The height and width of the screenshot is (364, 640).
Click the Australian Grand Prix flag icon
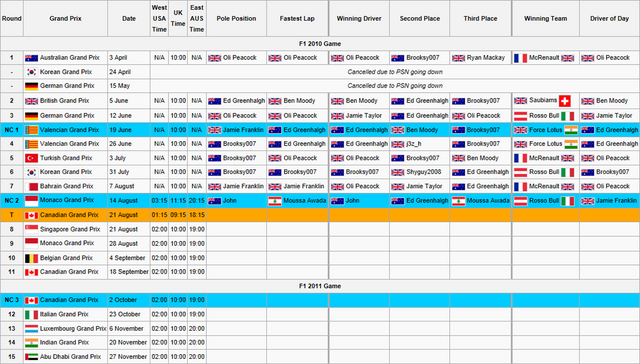coord(31,58)
